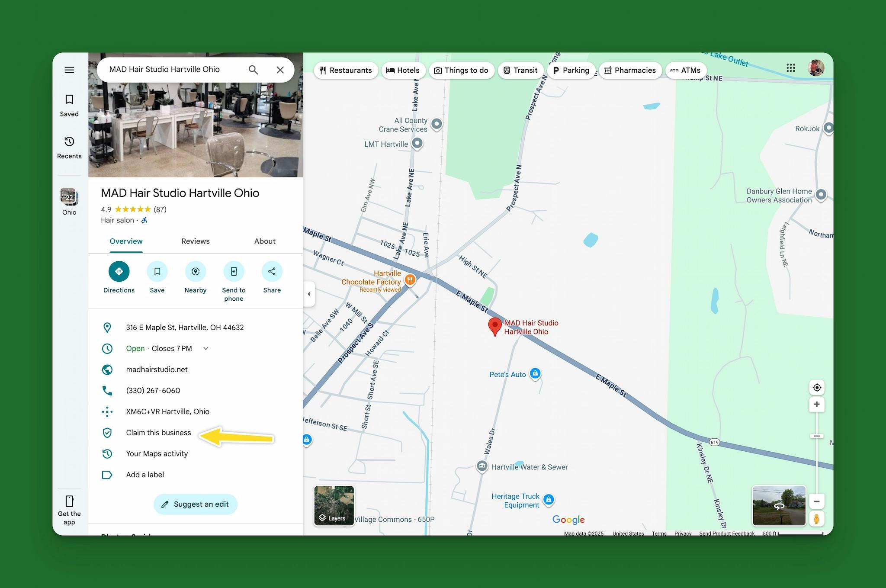Select the Things to do chip

point(461,71)
